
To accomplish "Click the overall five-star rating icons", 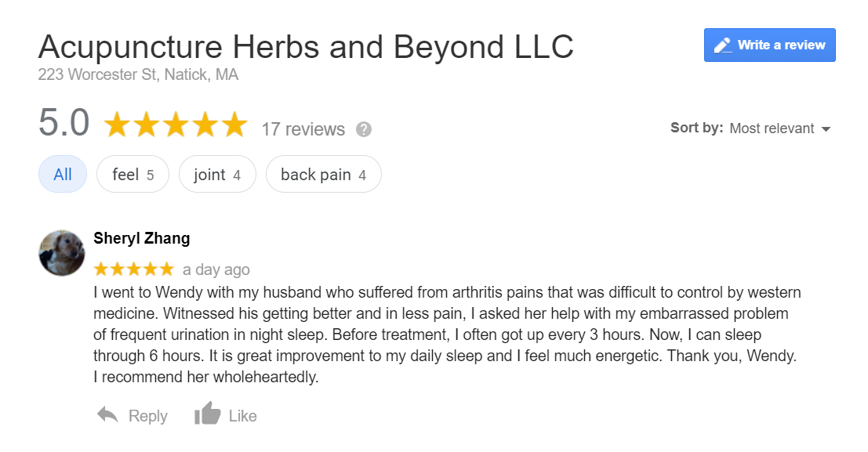I will [176, 125].
